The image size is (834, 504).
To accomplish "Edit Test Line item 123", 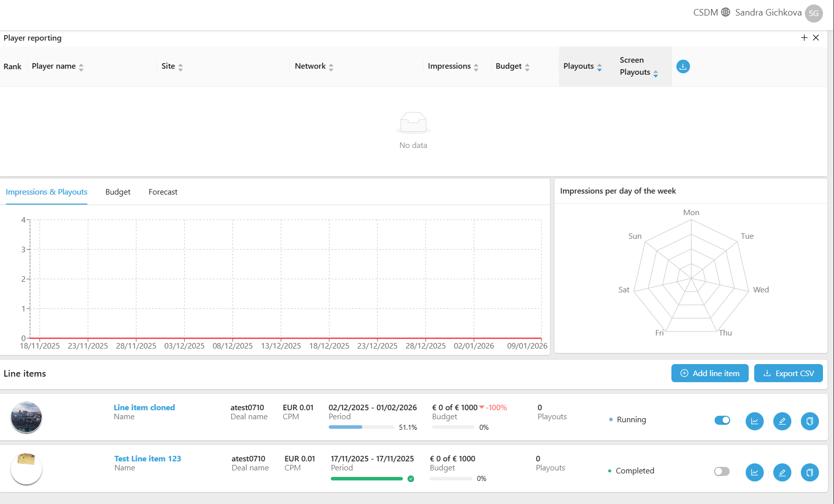I will coord(782,472).
